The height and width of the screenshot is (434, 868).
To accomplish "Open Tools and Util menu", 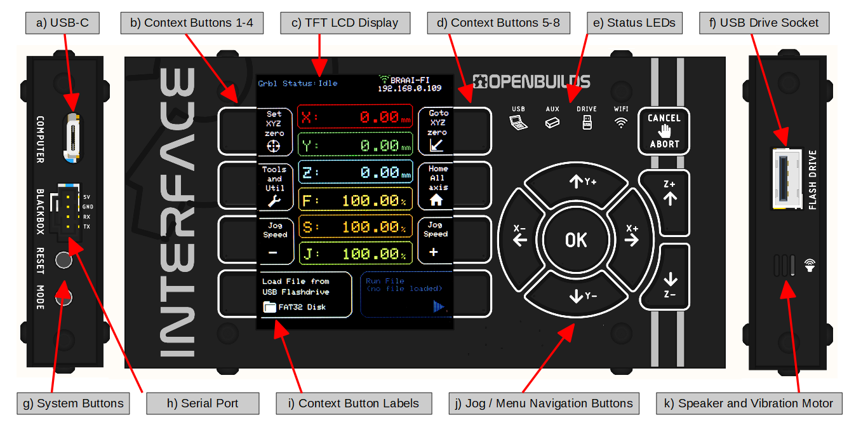I will (x=274, y=187).
